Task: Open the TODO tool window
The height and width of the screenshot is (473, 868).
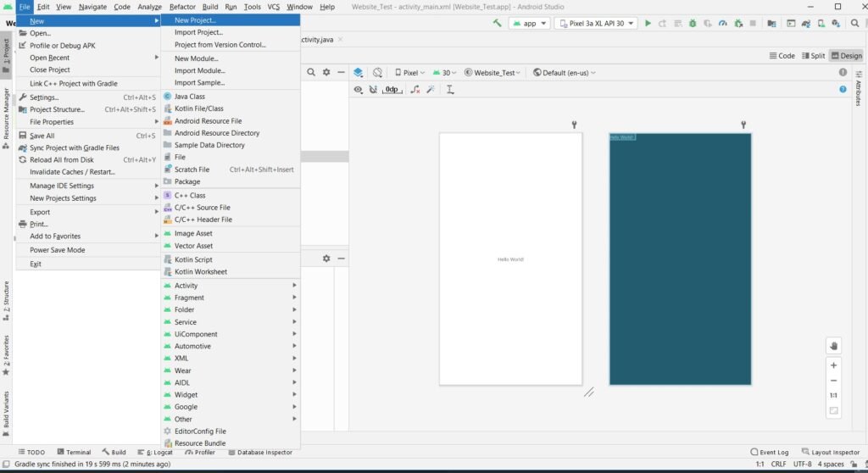Action: 31,452
